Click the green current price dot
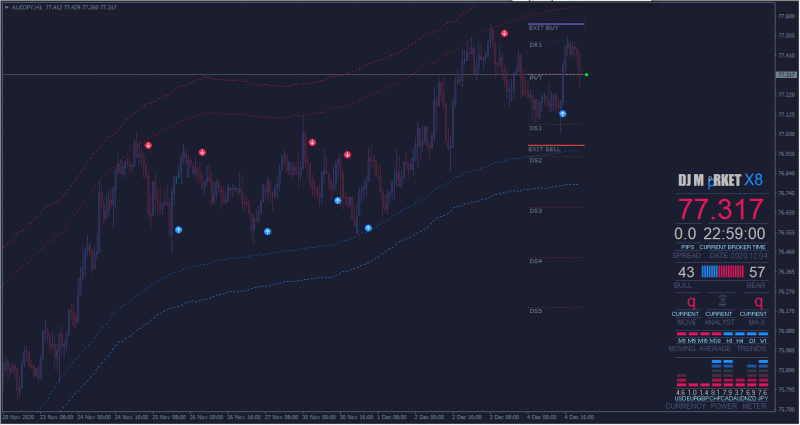This screenshot has height=425, width=800. [586, 75]
